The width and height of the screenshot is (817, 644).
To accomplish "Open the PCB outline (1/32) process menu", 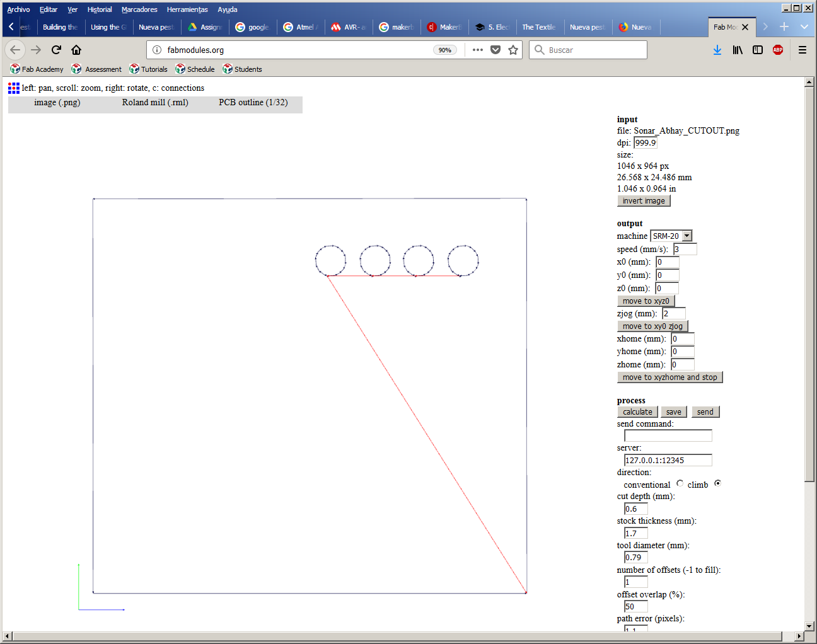I will pyautogui.click(x=253, y=103).
